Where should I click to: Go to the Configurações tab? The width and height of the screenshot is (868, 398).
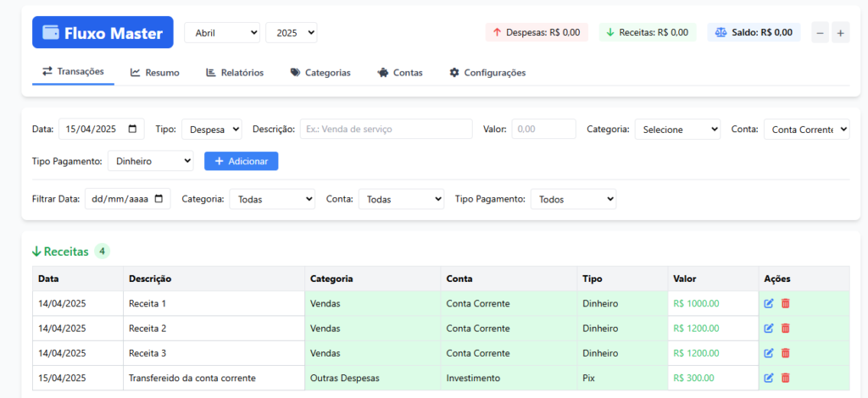click(487, 73)
